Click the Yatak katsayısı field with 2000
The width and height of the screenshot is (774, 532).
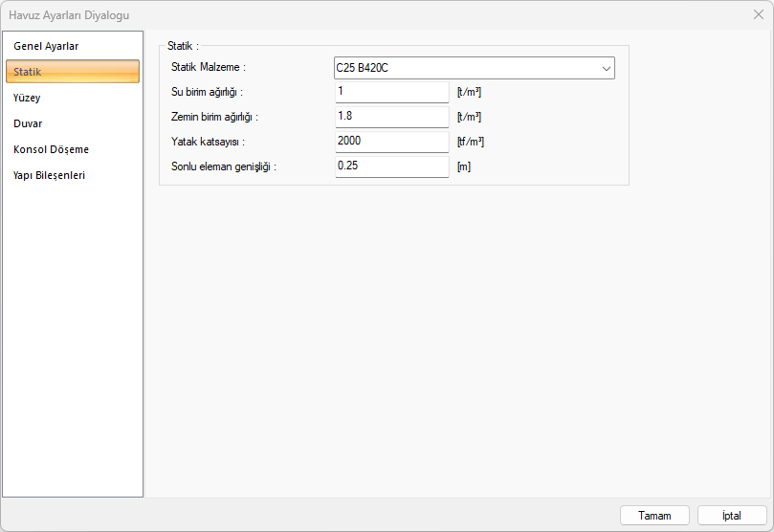391,142
